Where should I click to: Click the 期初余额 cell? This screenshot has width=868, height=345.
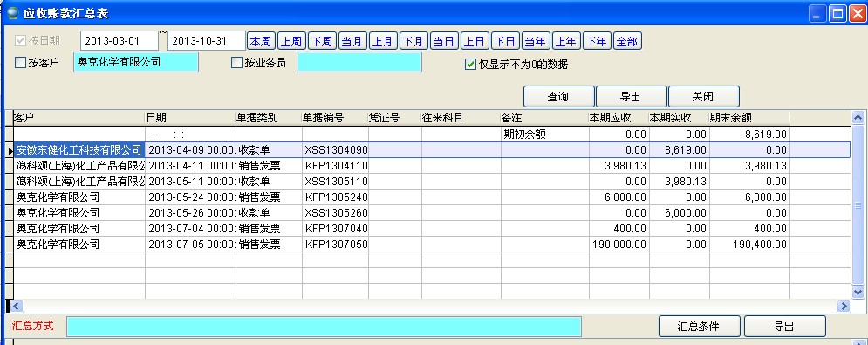click(x=545, y=135)
